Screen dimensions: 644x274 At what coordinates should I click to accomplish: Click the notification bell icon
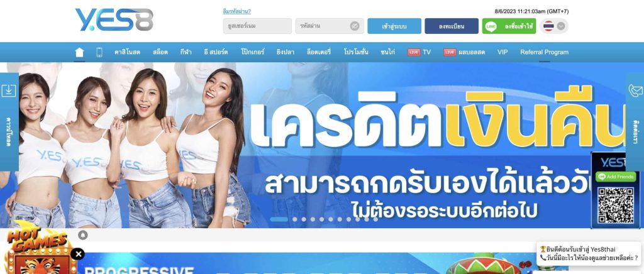(x=83, y=235)
